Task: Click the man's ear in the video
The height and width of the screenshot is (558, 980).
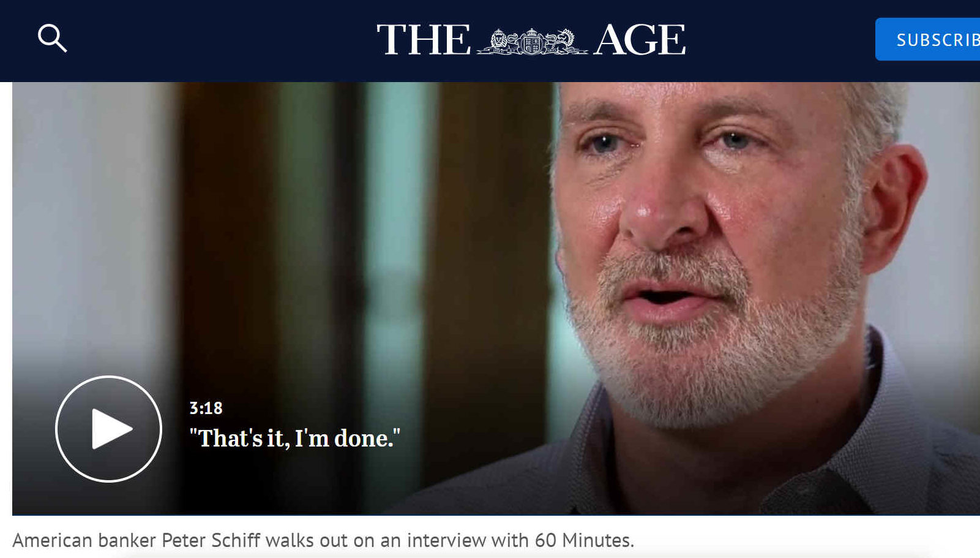Action: click(891, 208)
